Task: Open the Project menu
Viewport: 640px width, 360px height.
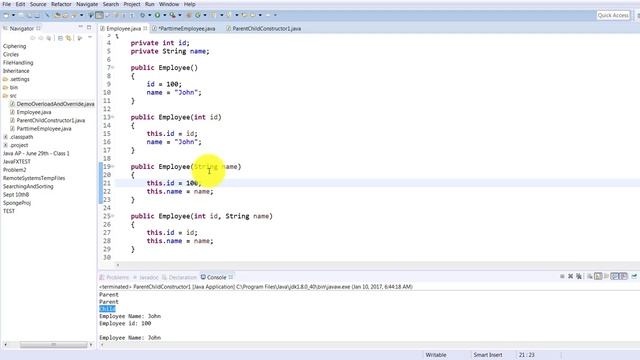Action: click(132, 4)
